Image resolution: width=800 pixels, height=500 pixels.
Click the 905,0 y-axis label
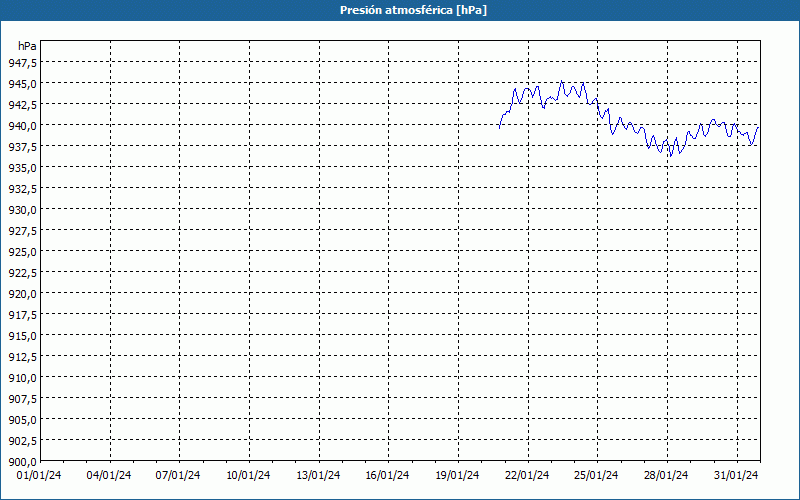coord(22,419)
